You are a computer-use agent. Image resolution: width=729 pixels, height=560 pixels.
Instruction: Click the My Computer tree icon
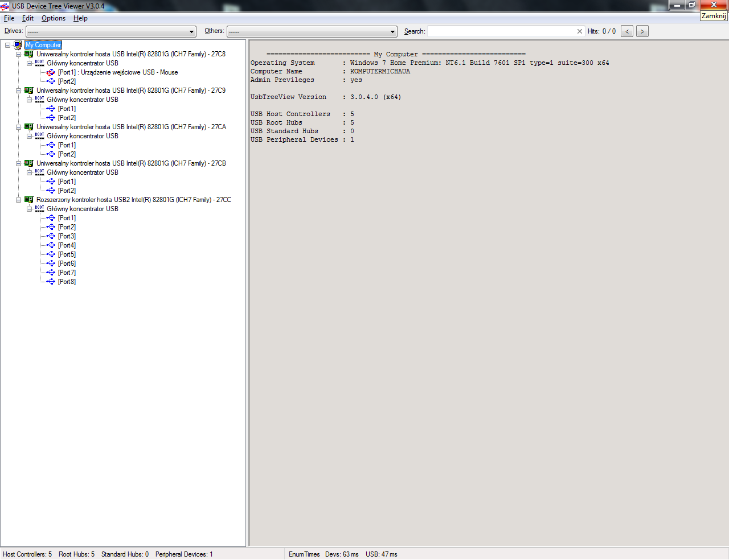pos(18,45)
